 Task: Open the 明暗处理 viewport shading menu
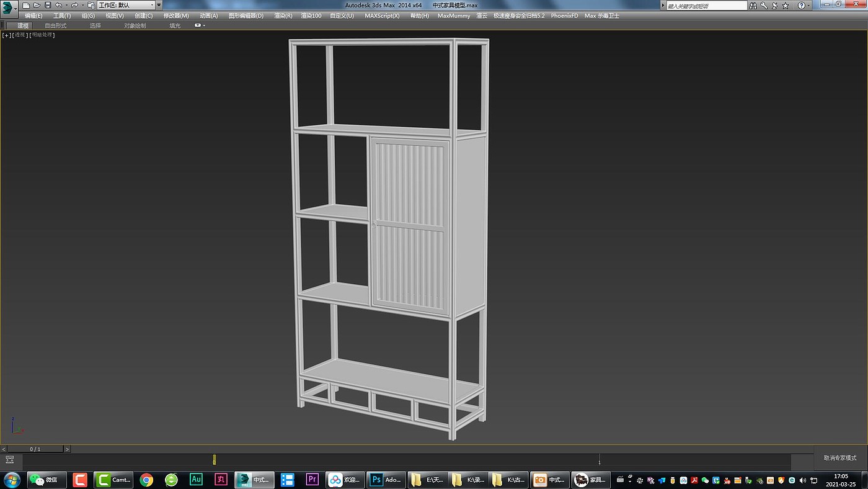43,35
